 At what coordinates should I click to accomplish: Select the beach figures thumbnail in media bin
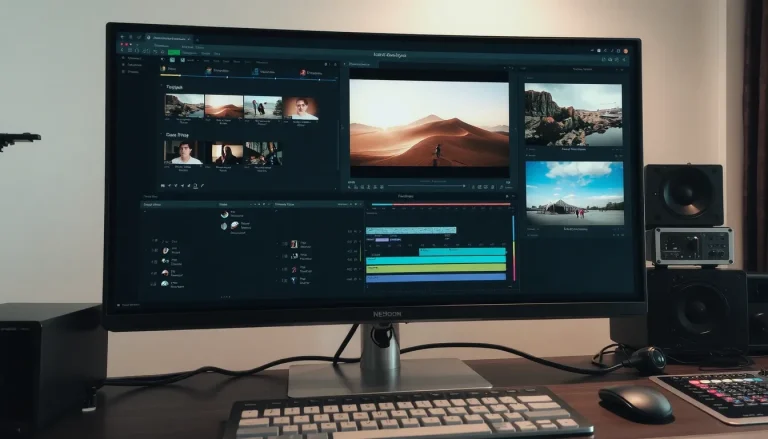click(x=263, y=107)
